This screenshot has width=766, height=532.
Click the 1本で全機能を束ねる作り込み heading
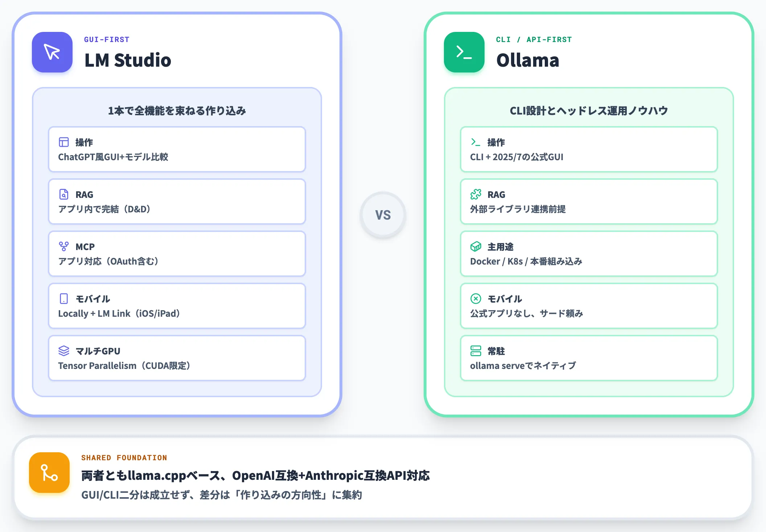point(177,111)
